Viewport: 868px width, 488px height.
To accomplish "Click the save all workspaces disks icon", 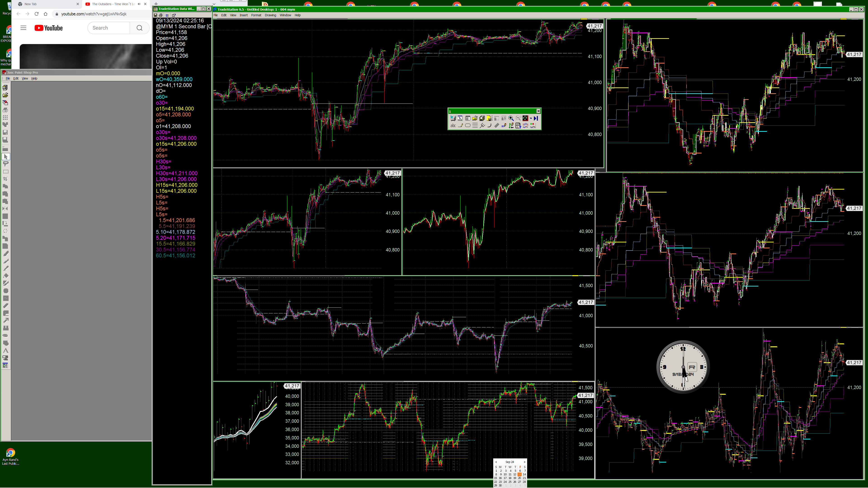I will [482, 118].
